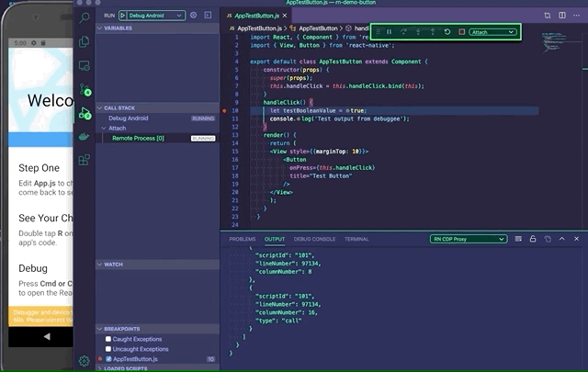Step over in debug toolbar
This screenshot has width=588, height=372.
coord(403,32)
